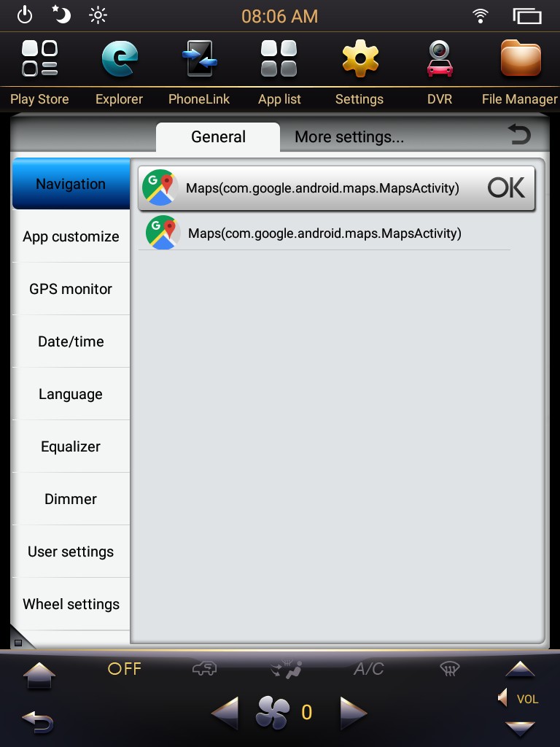Image resolution: width=560 pixels, height=747 pixels.
Task: Switch to More settings tab
Action: (349, 137)
